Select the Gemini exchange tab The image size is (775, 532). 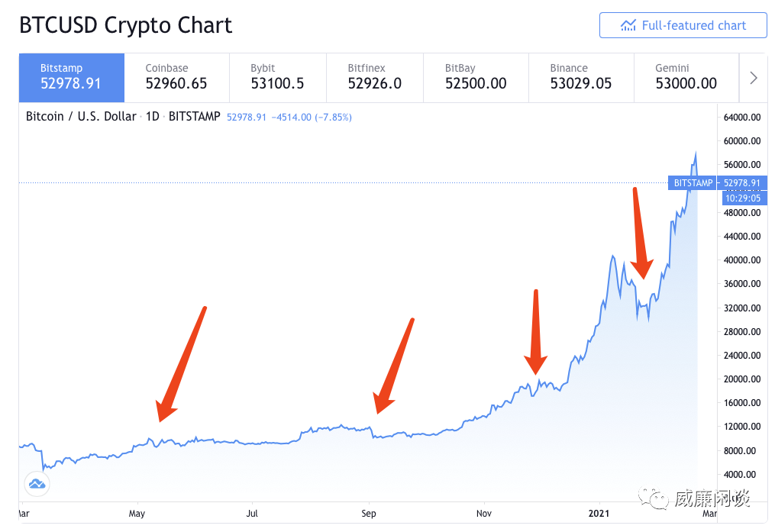(686, 78)
